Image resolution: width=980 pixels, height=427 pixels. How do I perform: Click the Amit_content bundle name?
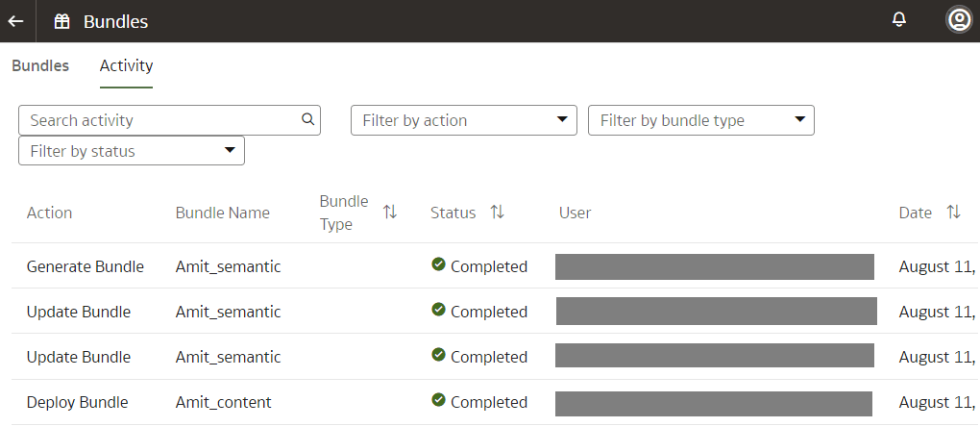click(223, 402)
